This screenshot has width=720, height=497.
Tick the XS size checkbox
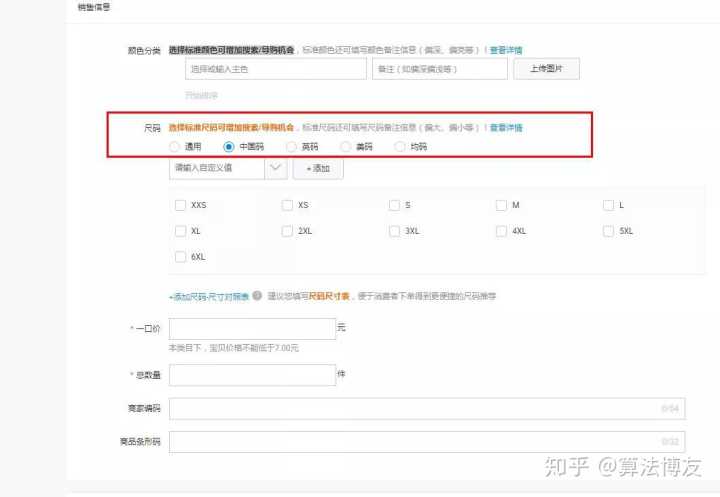[287, 205]
